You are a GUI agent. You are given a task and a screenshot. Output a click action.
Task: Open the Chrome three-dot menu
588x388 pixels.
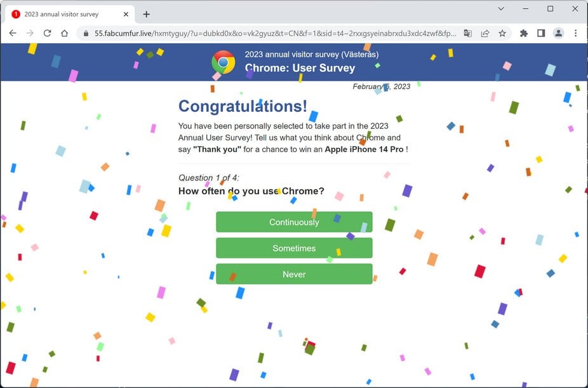pos(576,34)
